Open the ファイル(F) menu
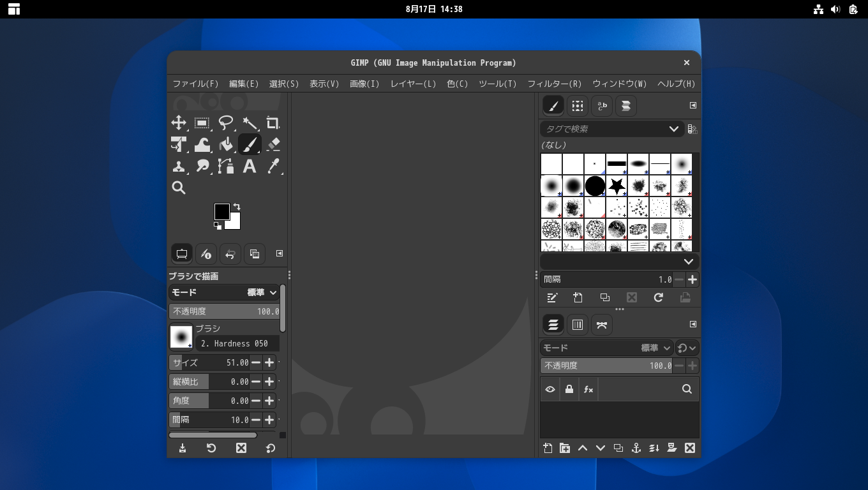This screenshot has height=490, width=868. 195,84
